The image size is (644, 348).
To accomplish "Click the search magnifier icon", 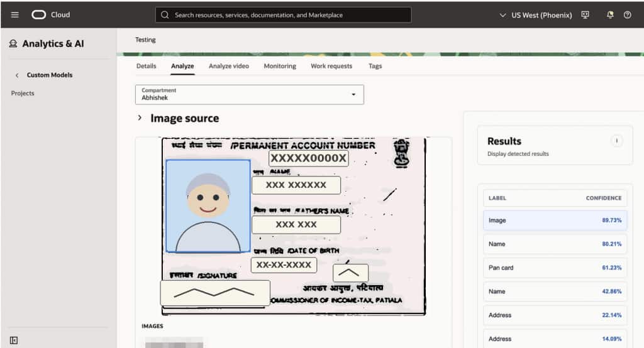I will click(x=165, y=15).
